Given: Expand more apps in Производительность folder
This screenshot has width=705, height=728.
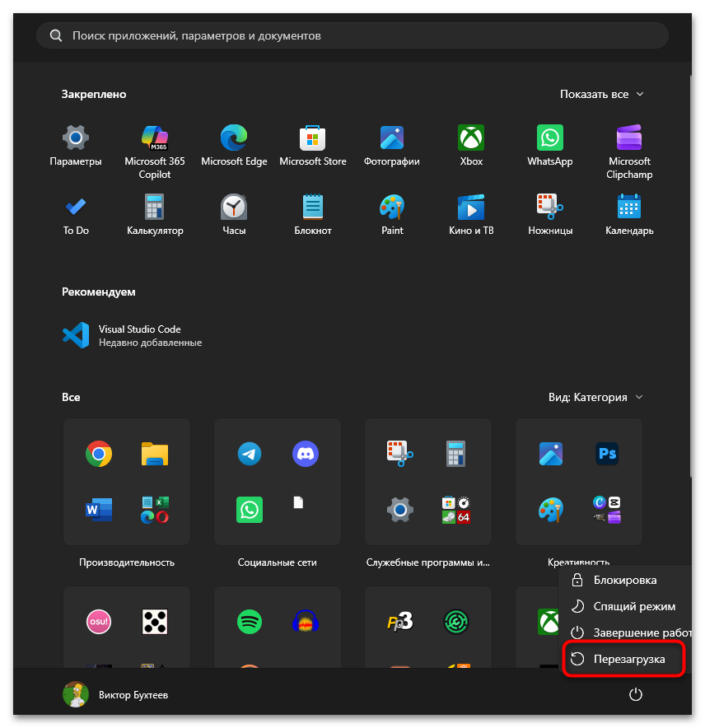Looking at the screenshot, I should pos(155,509).
